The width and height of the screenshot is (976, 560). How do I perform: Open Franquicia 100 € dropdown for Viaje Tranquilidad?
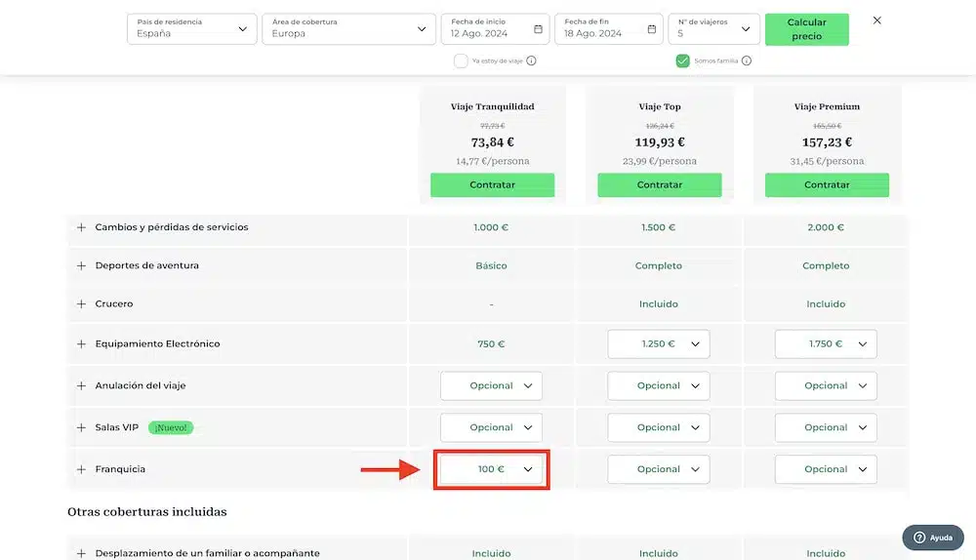coord(491,469)
